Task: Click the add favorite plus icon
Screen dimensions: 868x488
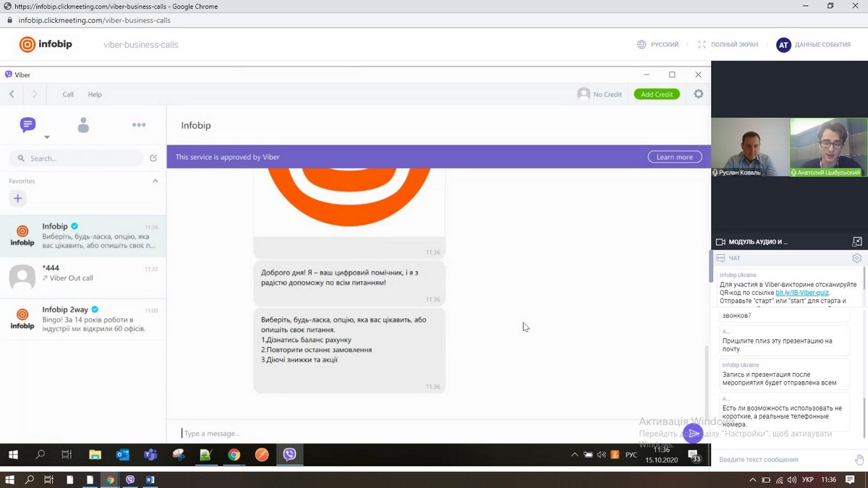Action: [18, 198]
